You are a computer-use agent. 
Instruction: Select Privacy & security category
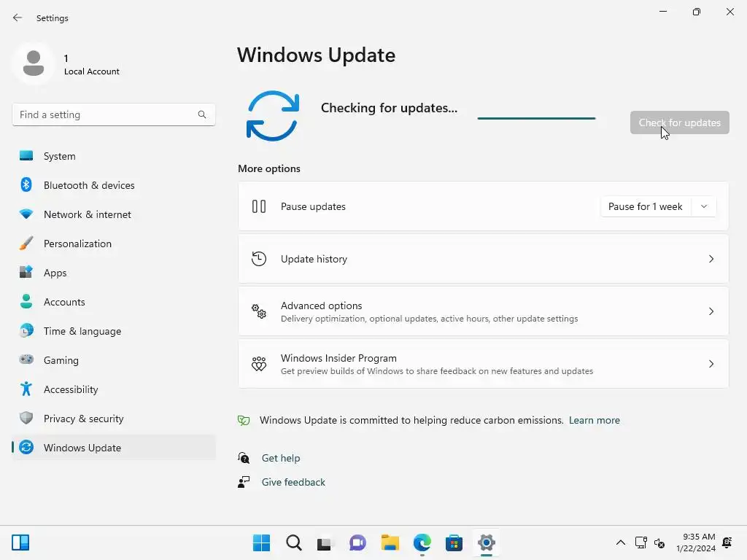[x=114, y=418]
